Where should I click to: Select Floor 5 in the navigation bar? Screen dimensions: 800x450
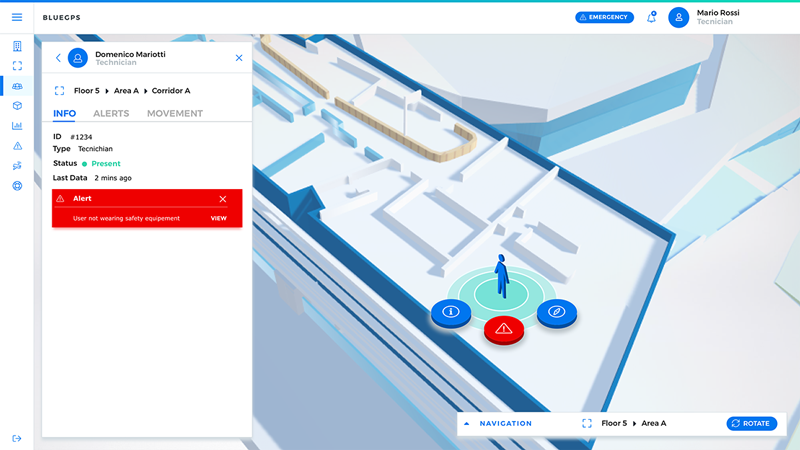tap(614, 423)
